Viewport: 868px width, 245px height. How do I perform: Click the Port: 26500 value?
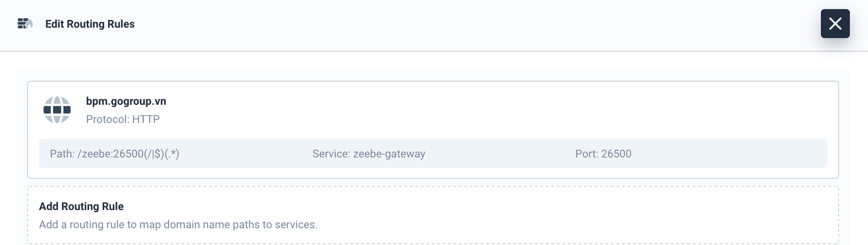point(603,154)
